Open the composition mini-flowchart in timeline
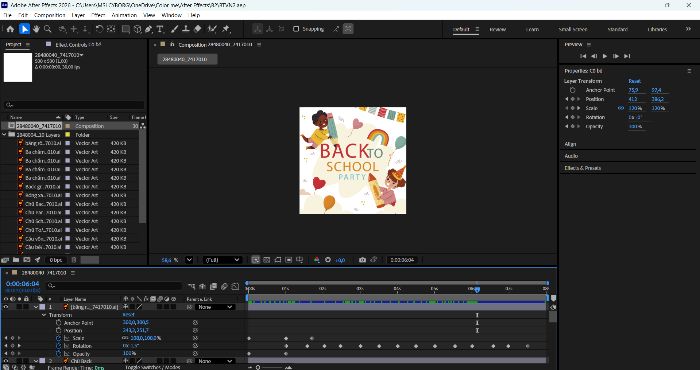The height and width of the screenshot is (370, 700). click(x=192, y=286)
